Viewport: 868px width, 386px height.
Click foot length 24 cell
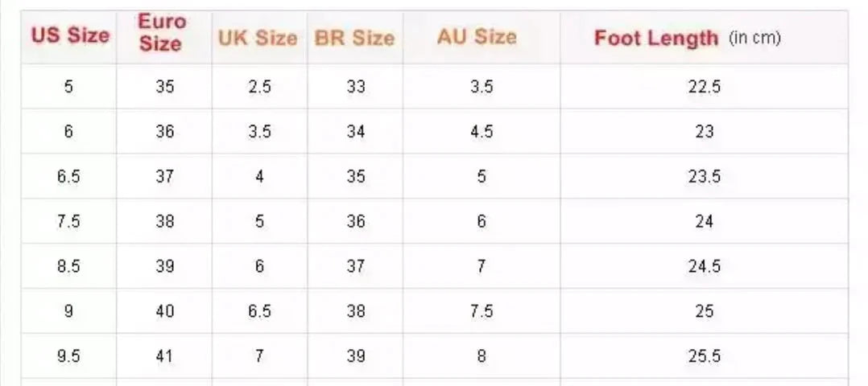(x=704, y=222)
